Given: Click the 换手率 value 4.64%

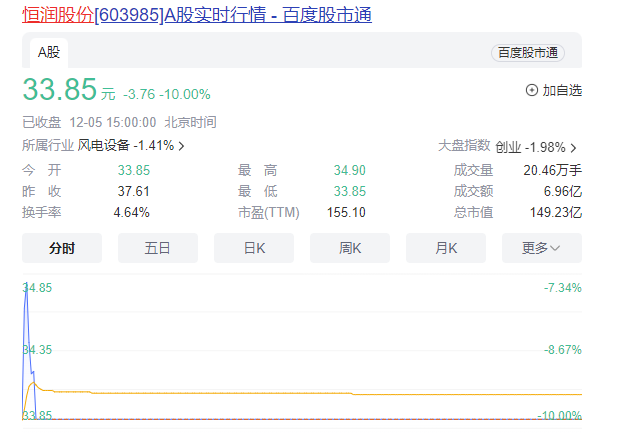Looking at the screenshot, I should (132, 212).
